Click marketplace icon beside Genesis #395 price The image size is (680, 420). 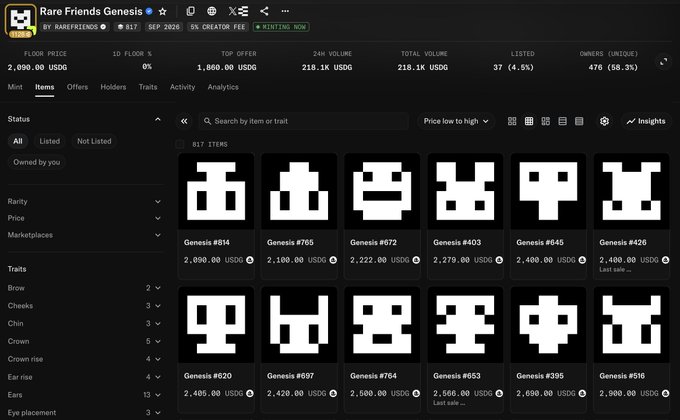(x=582, y=394)
